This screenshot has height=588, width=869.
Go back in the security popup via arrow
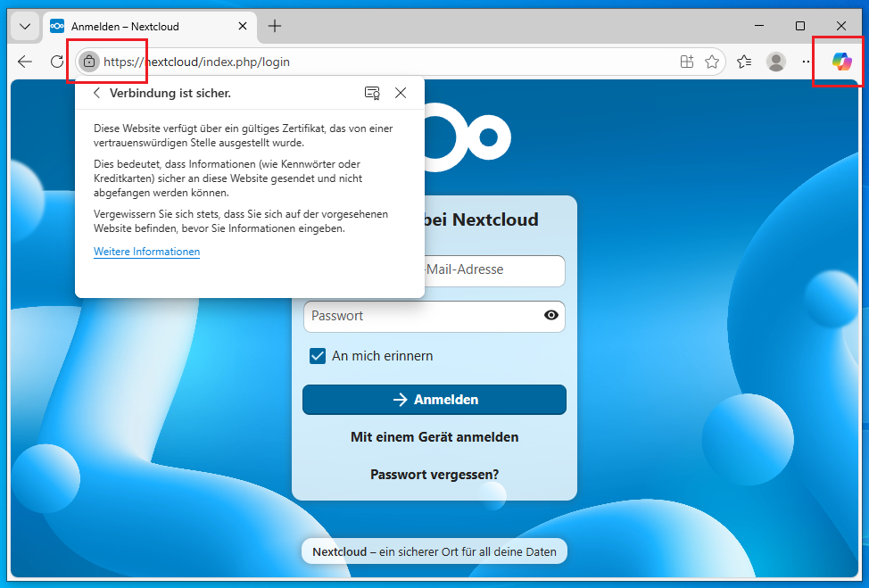click(96, 93)
